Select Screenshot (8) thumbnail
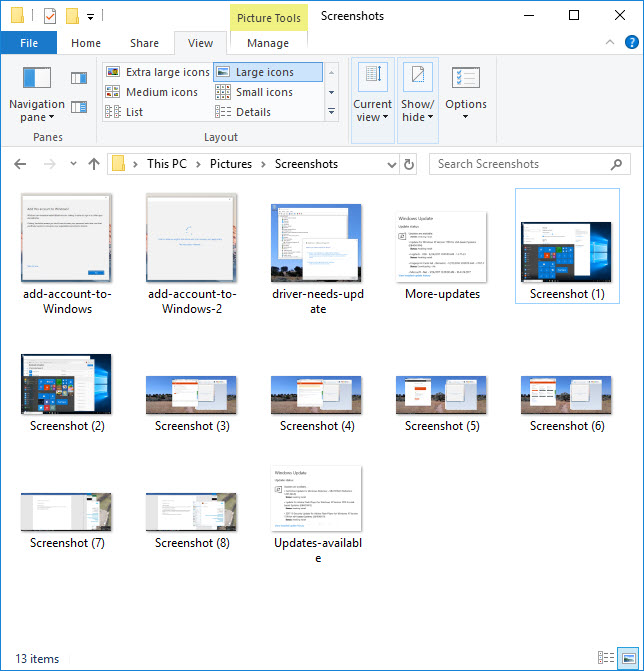The width and height of the screenshot is (644, 671). click(191, 512)
